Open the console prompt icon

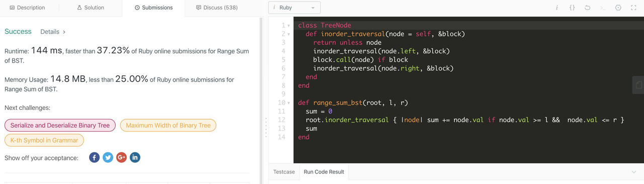(x=603, y=8)
